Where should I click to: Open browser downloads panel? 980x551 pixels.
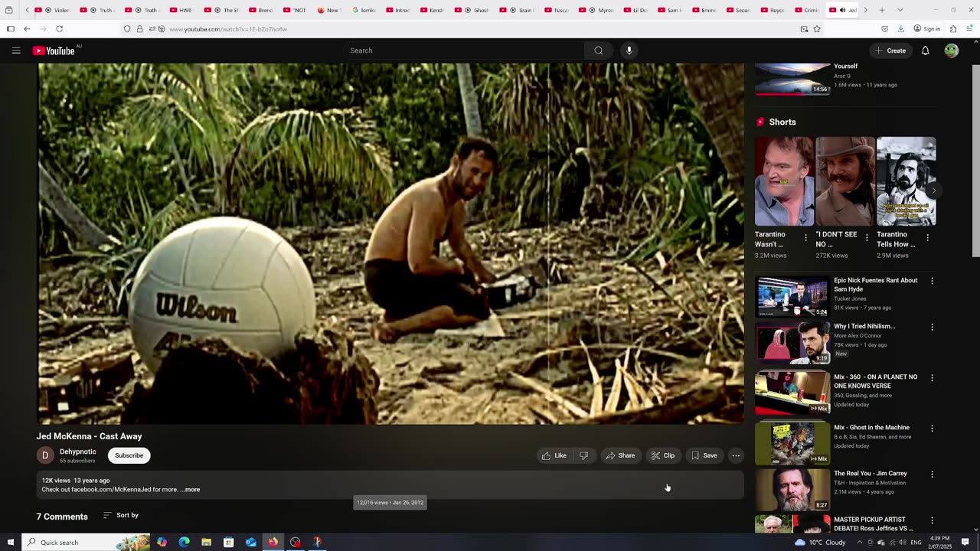tap(900, 29)
